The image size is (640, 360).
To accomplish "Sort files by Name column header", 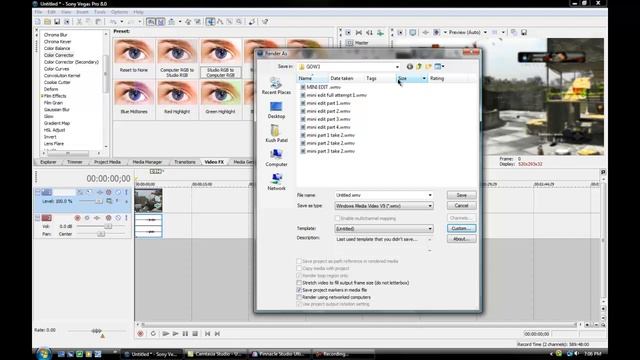I will click(312, 78).
